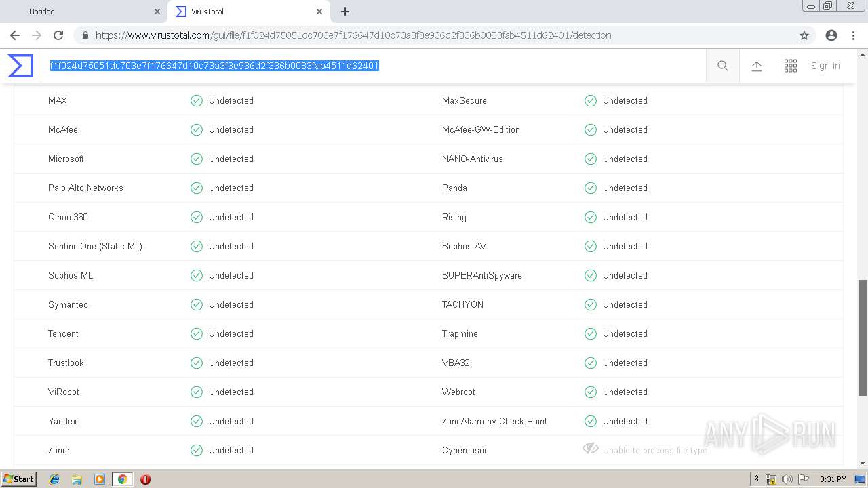This screenshot has height=488, width=868.
Task: Bookmark this page with star icon
Action: 804,35
